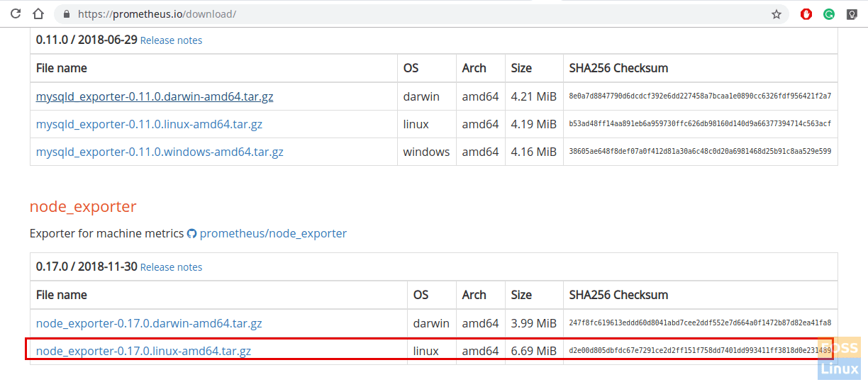Select the darwin OS cell for mysqld_exporter
The height and width of the screenshot is (387, 868).
tap(426, 96)
